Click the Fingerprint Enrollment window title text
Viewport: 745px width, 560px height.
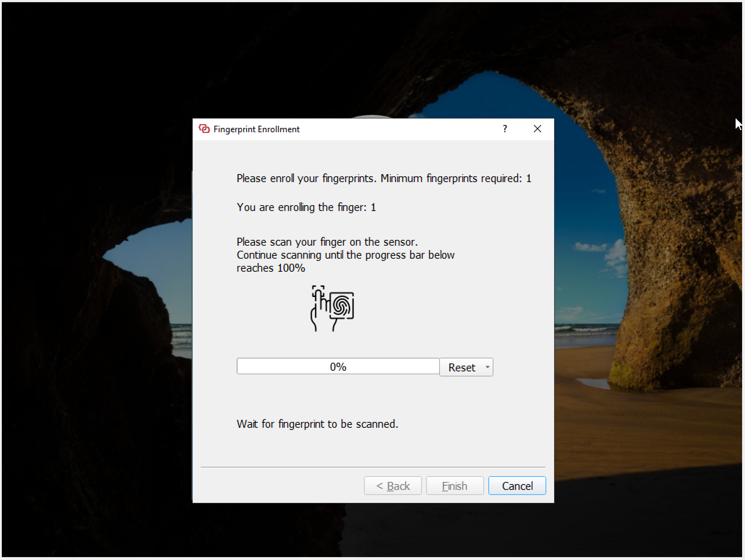[x=256, y=129]
